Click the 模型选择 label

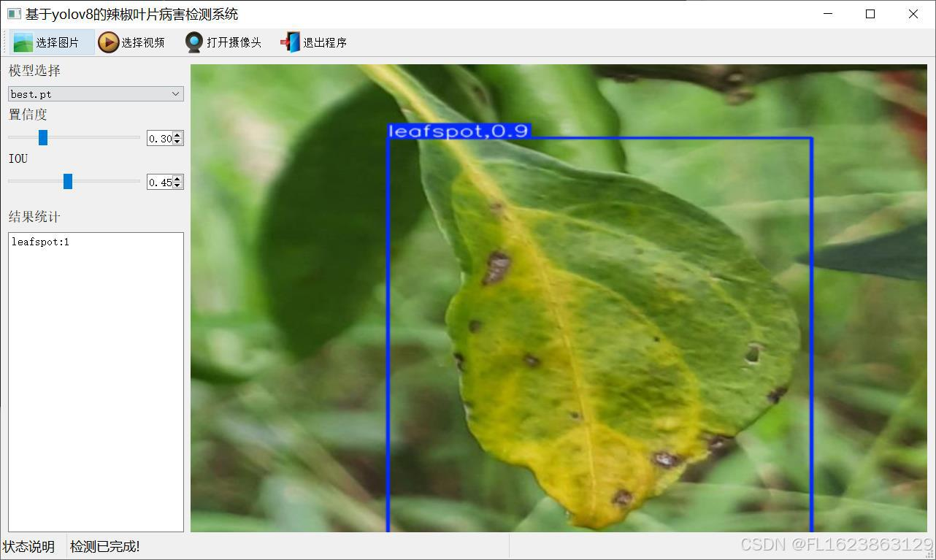point(34,71)
